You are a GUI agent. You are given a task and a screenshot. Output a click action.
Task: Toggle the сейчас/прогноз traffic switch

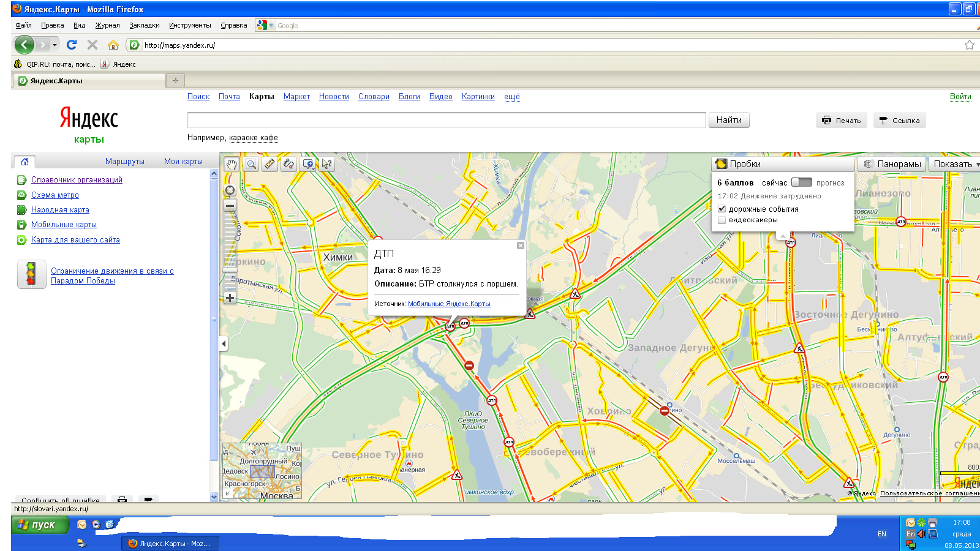801,182
